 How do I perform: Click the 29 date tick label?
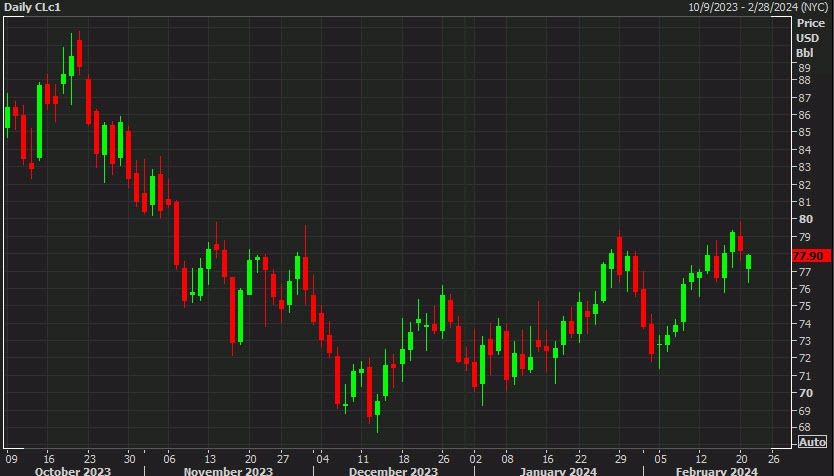click(x=620, y=459)
